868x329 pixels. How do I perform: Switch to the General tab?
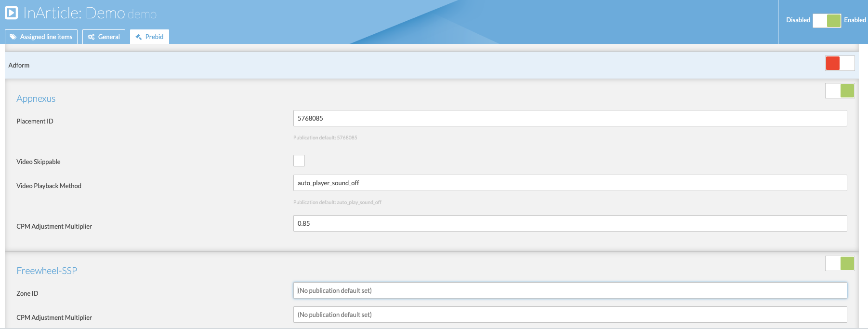click(x=104, y=37)
